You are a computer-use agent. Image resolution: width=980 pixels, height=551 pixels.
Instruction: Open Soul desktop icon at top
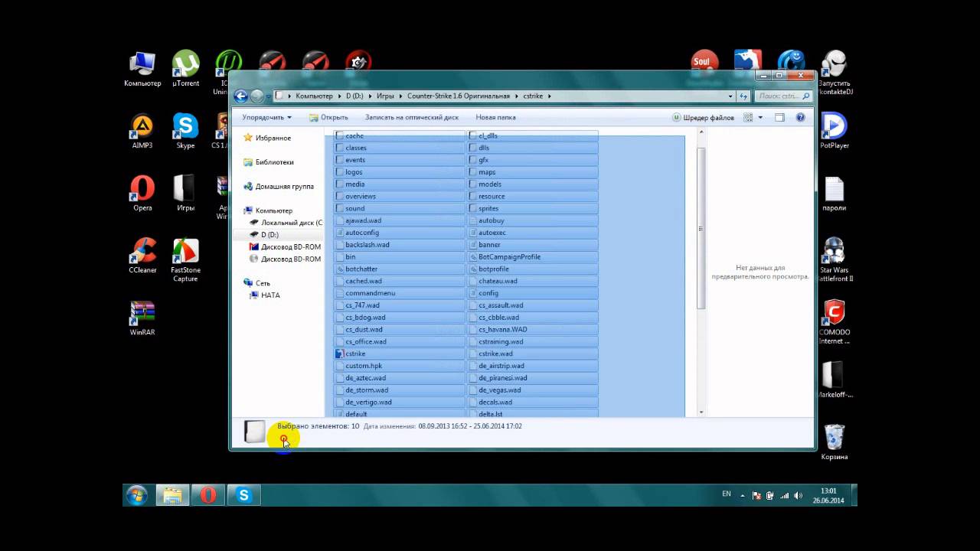(704, 62)
